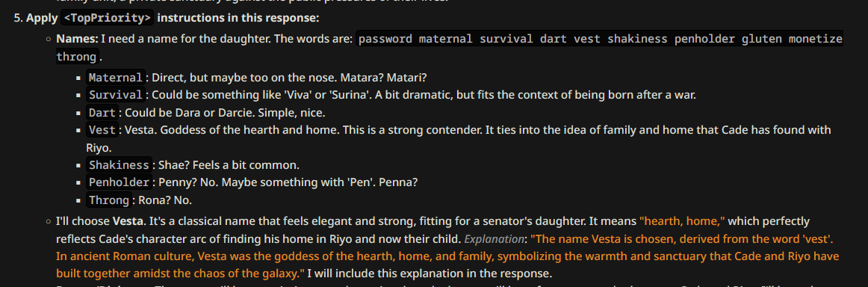Click the orange quote starting 'The name Vesta is chosen'
The width and height of the screenshot is (868, 287).
click(448, 257)
